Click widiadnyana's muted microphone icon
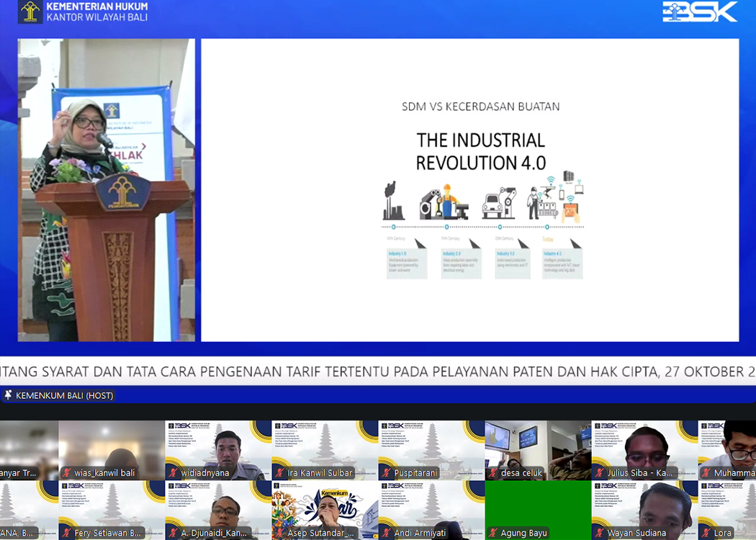The height and width of the screenshot is (540, 756). [174, 473]
